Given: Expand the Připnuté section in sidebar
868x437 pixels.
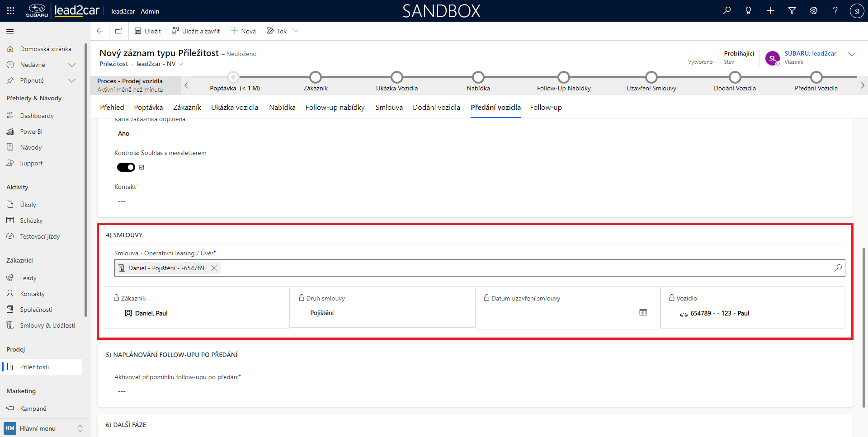Looking at the screenshot, I should 71,80.
